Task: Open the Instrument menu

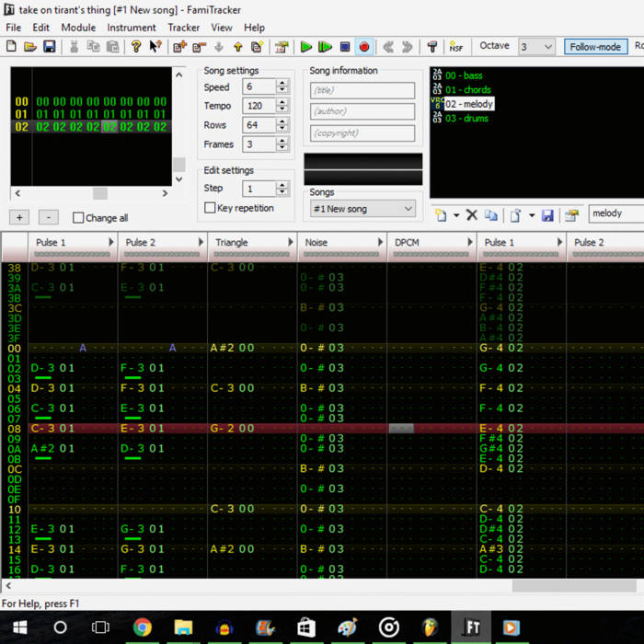Action: click(132, 28)
